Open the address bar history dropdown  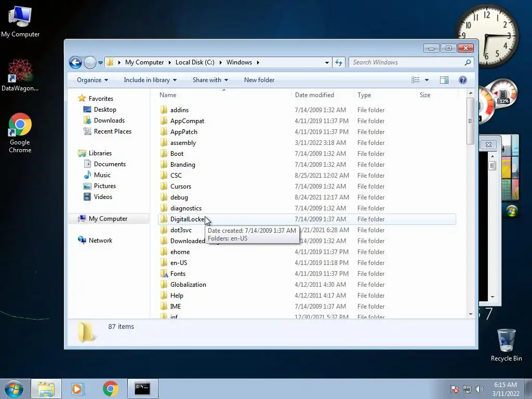click(x=327, y=63)
